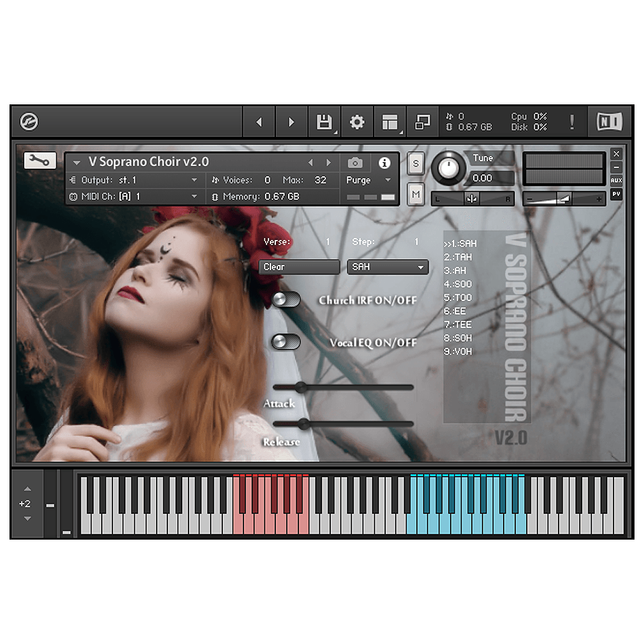Open the workspace layout panel icon
Viewport: 644px width, 644px height.
click(390, 122)
